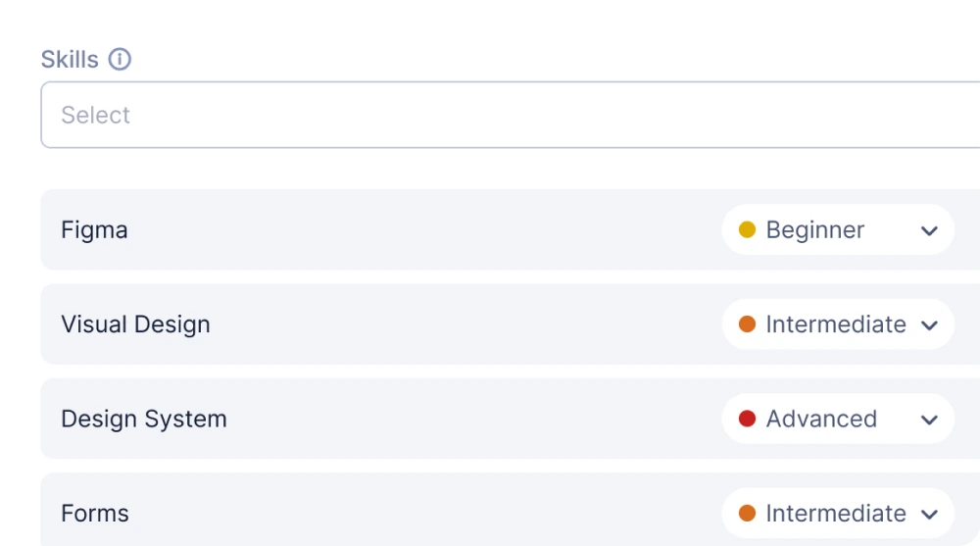Viewport: 980px width, 546px height.
Task: Click the orange dot in Visual Design row
Action: point(747,324)
